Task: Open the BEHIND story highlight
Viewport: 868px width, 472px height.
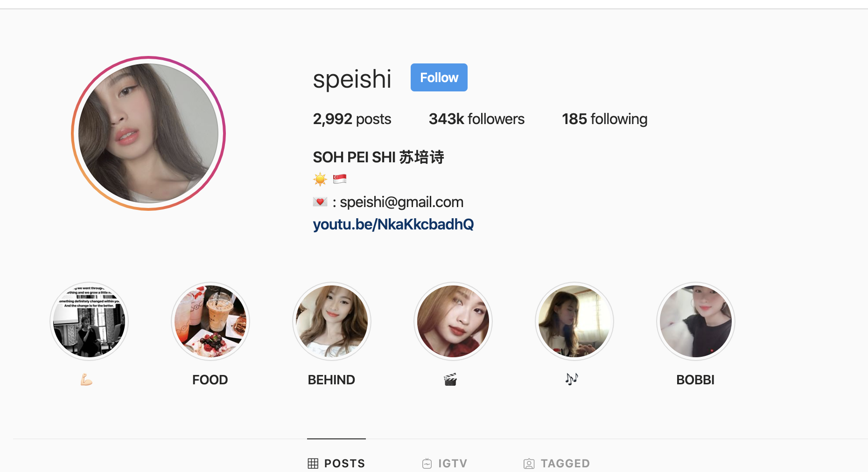Action: point(331,321)
